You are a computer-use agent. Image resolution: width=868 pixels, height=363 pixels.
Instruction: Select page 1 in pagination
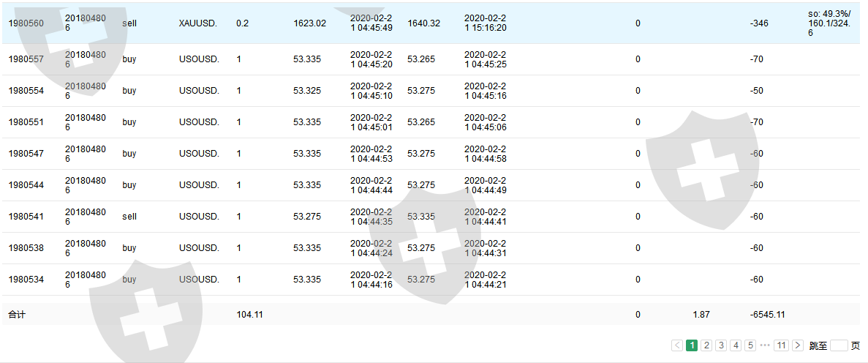point(692,345)
